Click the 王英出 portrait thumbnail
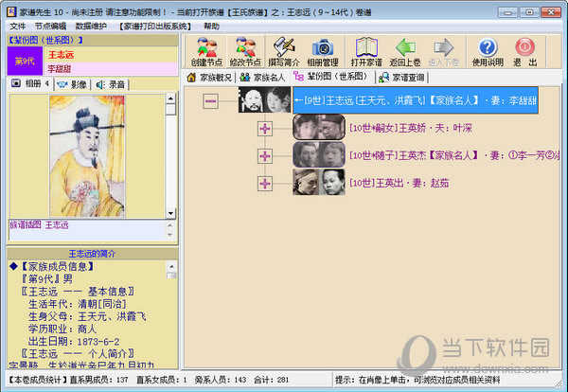The height and width of the screenshot is (392, 568). pos(319,182)
